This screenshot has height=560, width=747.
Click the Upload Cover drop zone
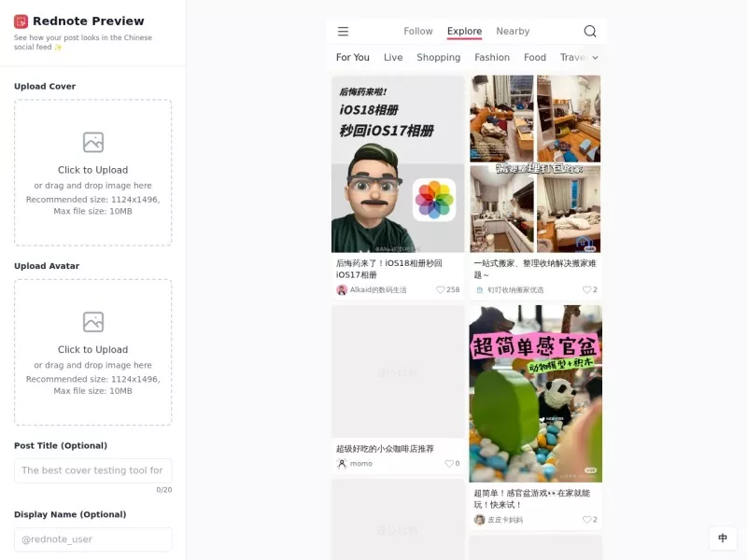pyautogui.click(x=92, y=173)
